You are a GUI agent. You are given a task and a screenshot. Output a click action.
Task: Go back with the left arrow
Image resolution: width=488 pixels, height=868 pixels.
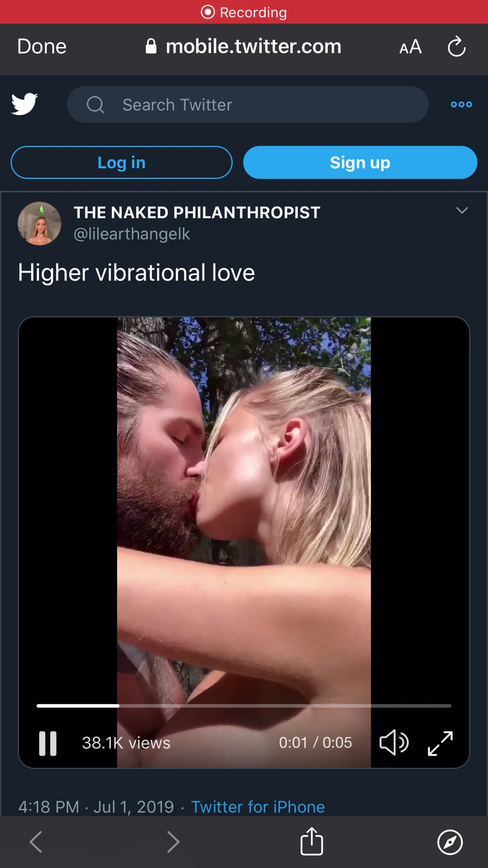coord(36,842)
